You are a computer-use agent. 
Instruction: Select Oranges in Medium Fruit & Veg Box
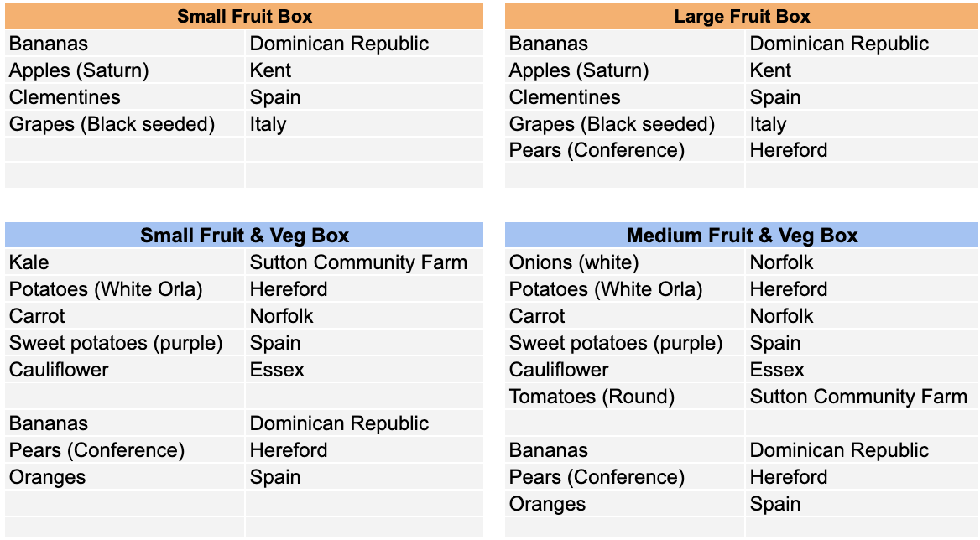tap(625, 504)
